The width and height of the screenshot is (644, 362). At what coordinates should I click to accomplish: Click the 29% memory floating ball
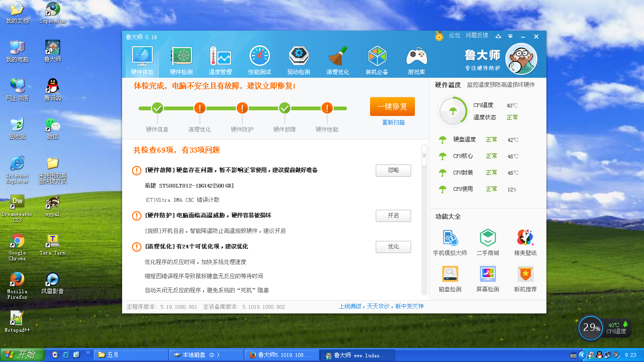click(591, 328)
